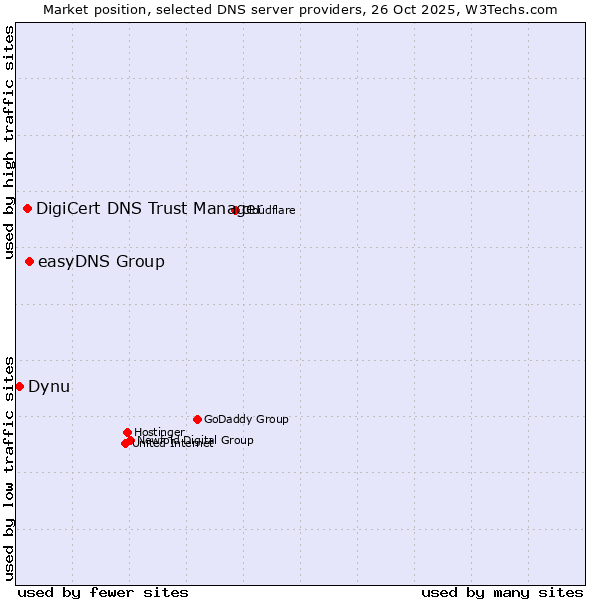Click the GoDaddy Group diamond marker
This screenshot has width=600, height=600.
point(197,419)
